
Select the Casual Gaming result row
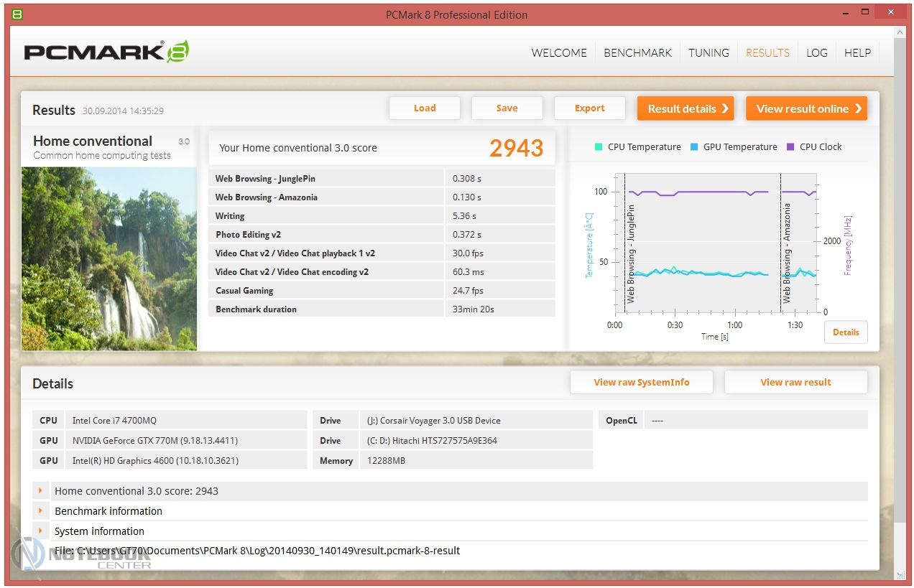[382, 291]
